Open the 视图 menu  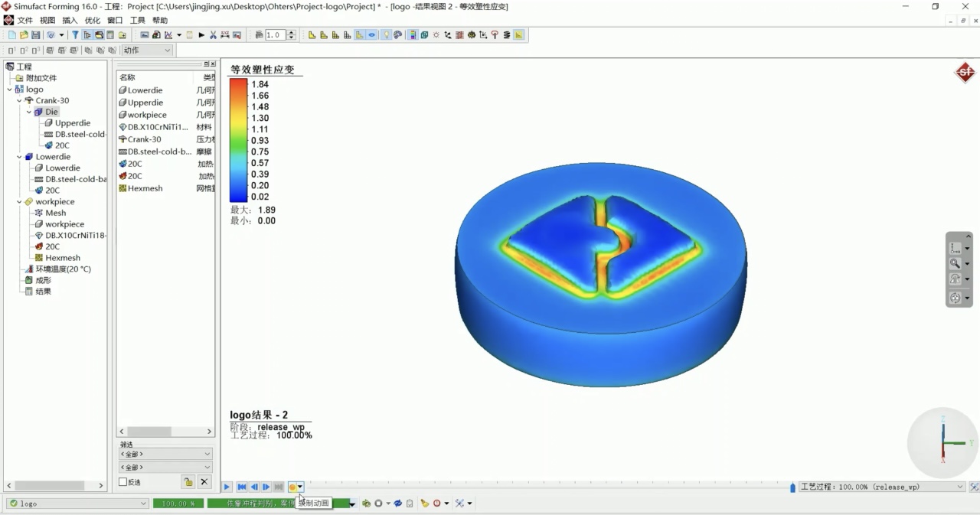[x=47, y=21]
